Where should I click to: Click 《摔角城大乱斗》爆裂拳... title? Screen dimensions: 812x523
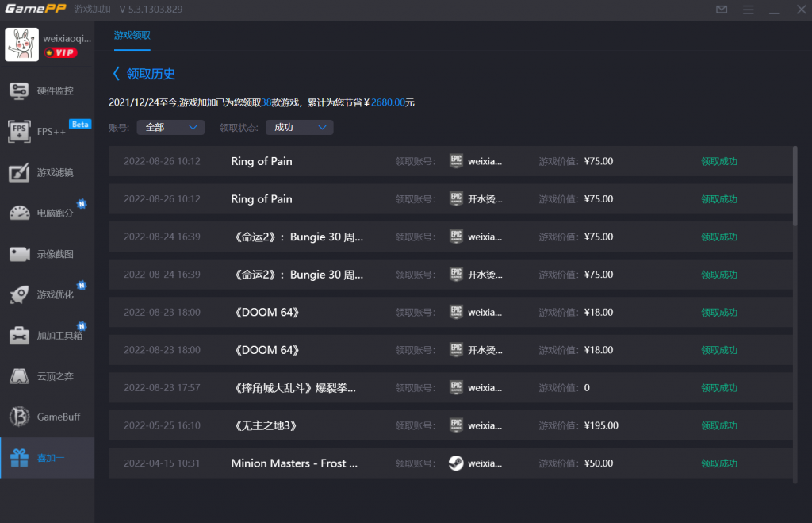pyautogui.click(x=293, y=388)
